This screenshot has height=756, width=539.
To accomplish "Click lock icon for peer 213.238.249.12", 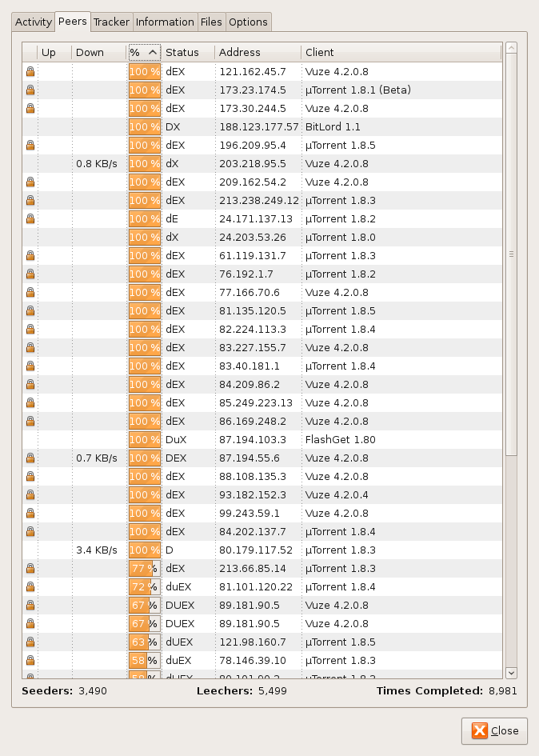I will [30, 201].
